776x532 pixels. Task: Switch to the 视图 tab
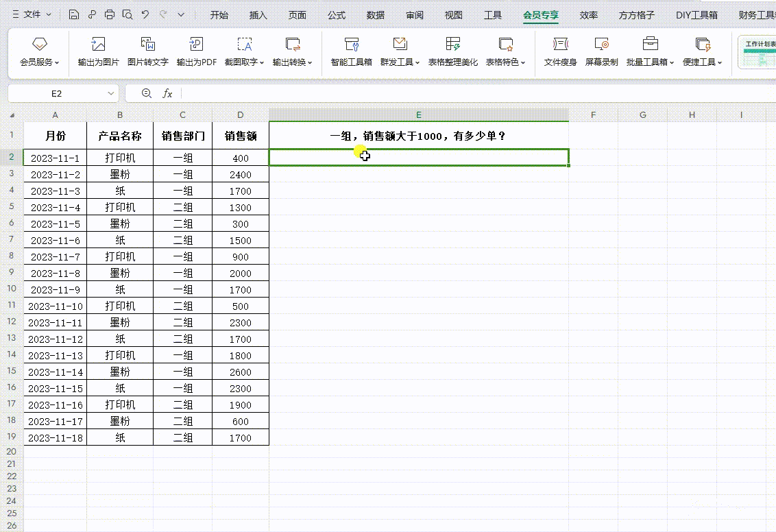(453, 15)
